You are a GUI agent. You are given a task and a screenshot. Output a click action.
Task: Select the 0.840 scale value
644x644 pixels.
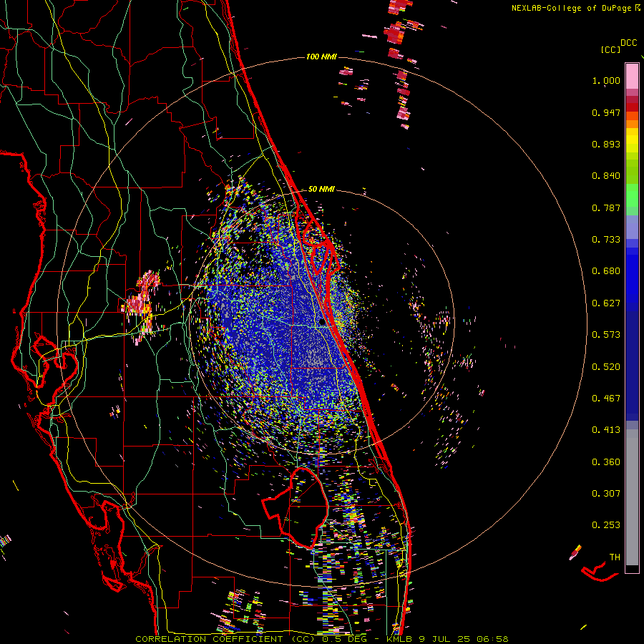click(x=606, y=176)
